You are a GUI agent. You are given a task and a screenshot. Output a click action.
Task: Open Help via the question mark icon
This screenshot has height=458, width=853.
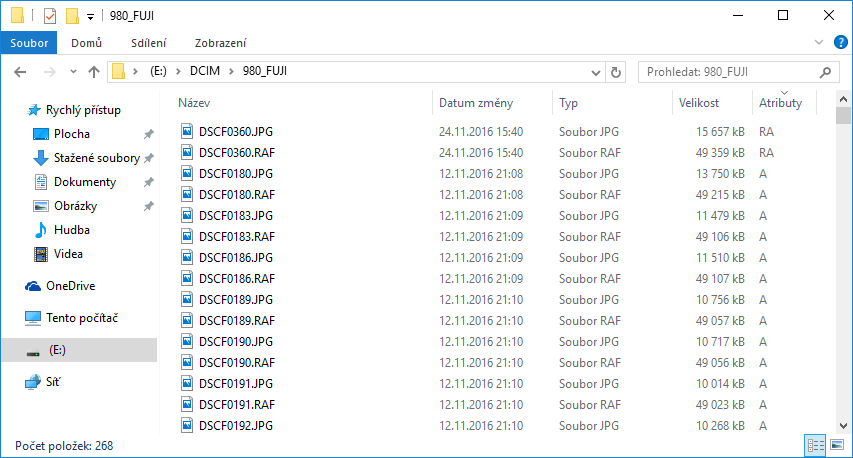coord(840,42)
